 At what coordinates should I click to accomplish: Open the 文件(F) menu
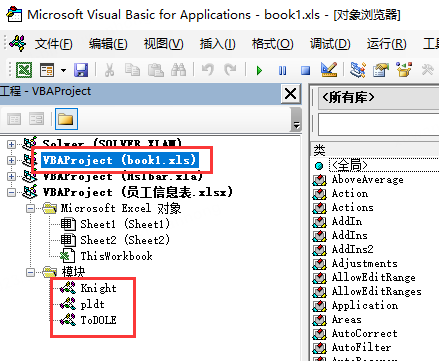tap(54, 44)
